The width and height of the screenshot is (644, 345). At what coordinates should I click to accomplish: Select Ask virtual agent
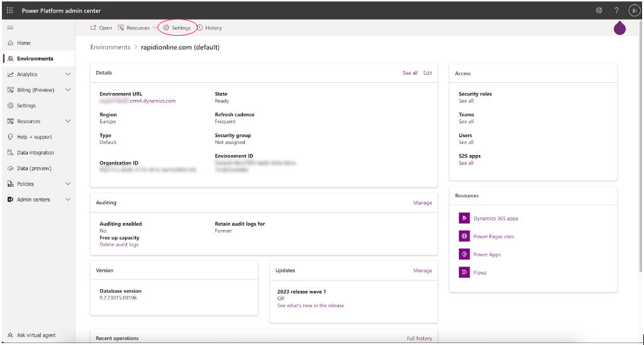36,335
